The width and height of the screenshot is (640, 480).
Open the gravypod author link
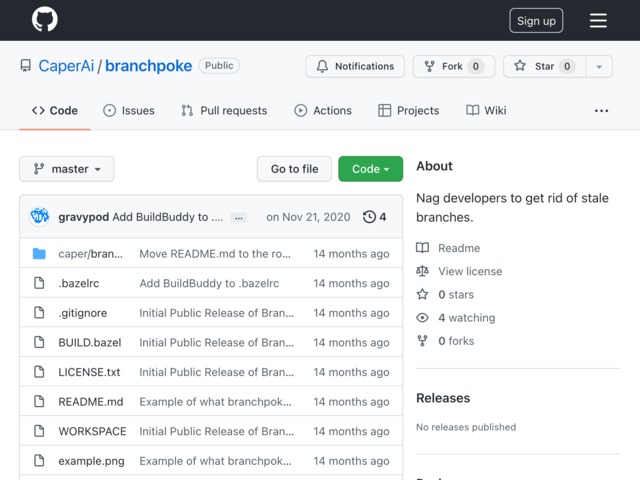click(x=84, y=217)
